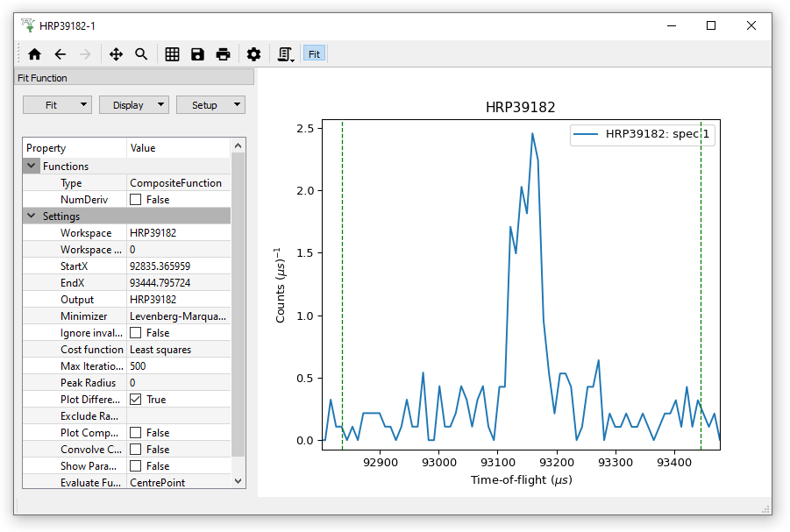The height and width of the screenshot is (532, 790).
Task: Activate the Zoom magnifier tool
Action: [141, 54]
